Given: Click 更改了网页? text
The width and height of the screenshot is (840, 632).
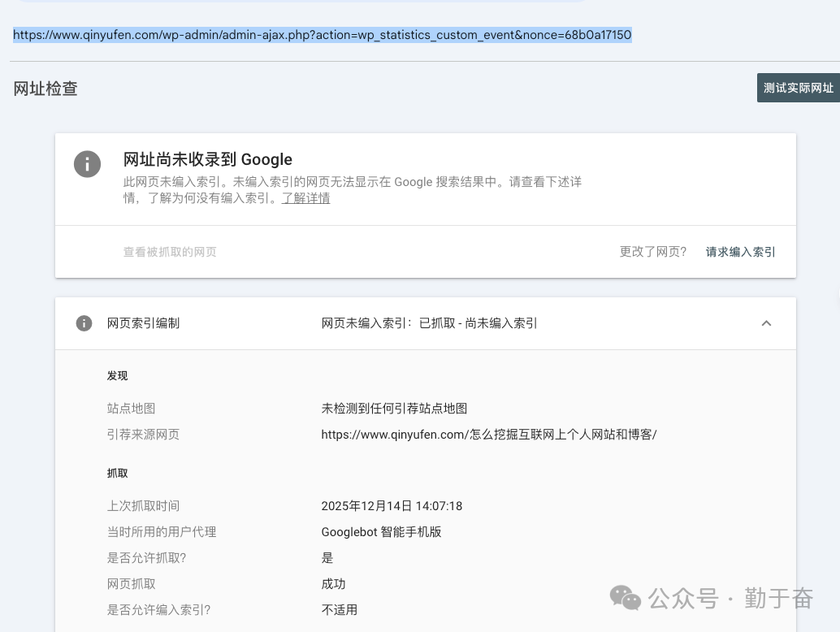Looking at the screenshot, I should tap(653, 252).
